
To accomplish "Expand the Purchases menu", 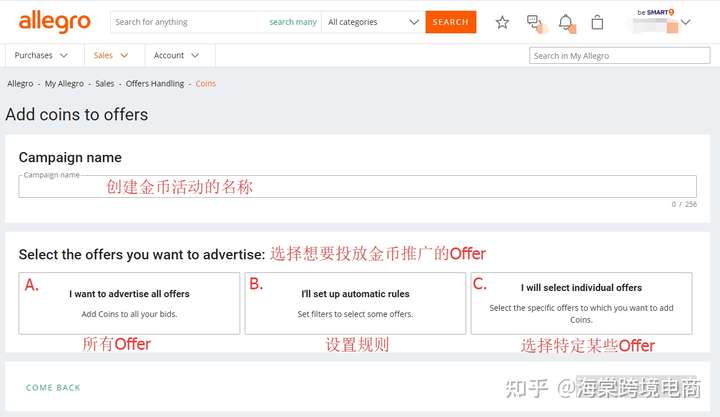I will (x=41, y=55).
